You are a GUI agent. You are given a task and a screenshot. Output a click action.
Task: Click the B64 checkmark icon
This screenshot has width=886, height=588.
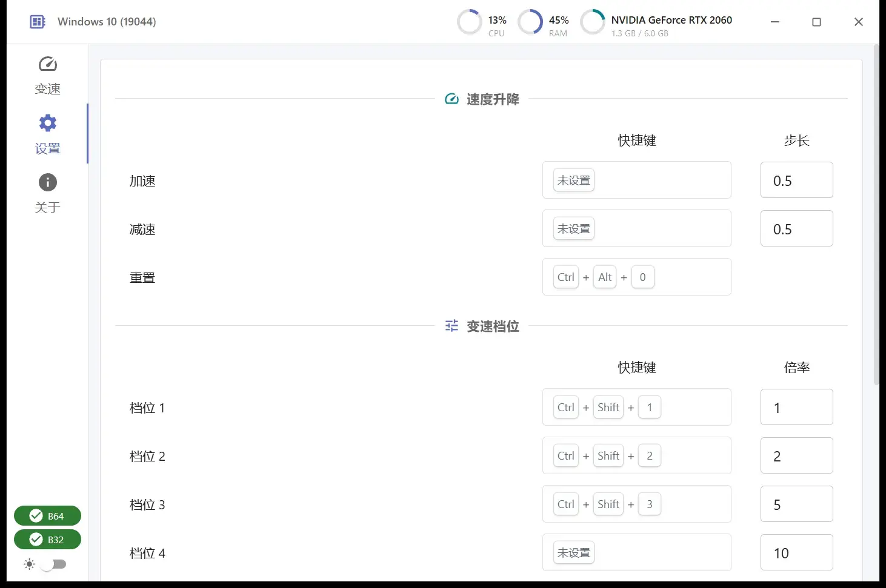tap(36, 516)
